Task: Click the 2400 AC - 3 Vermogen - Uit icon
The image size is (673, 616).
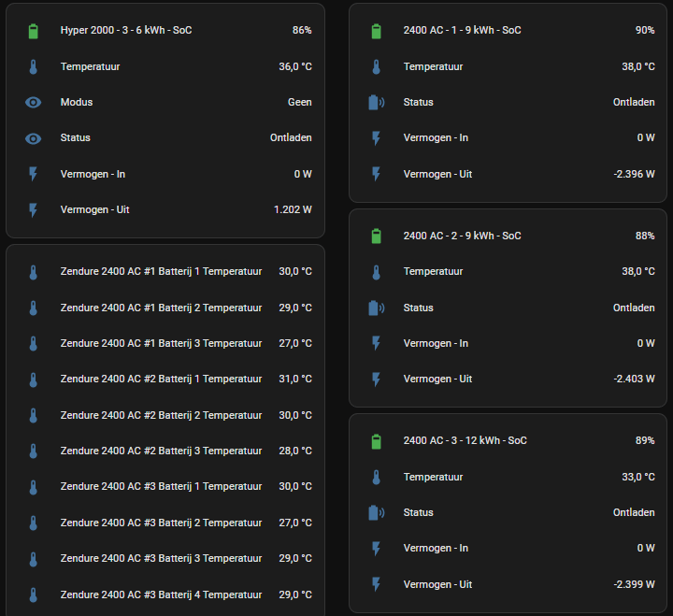Action: click(376, 584)
